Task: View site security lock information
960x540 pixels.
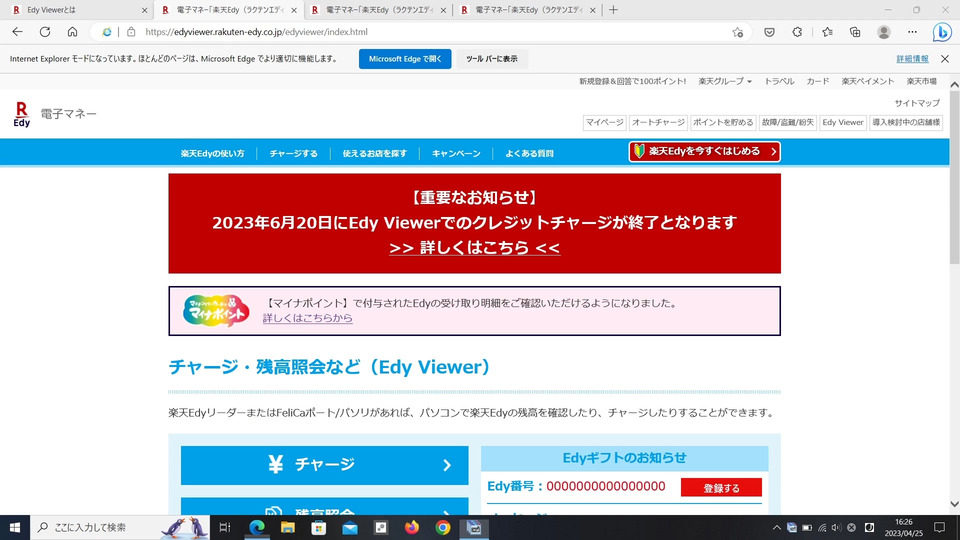Action: pyautogui.click(x=131, y=32)
